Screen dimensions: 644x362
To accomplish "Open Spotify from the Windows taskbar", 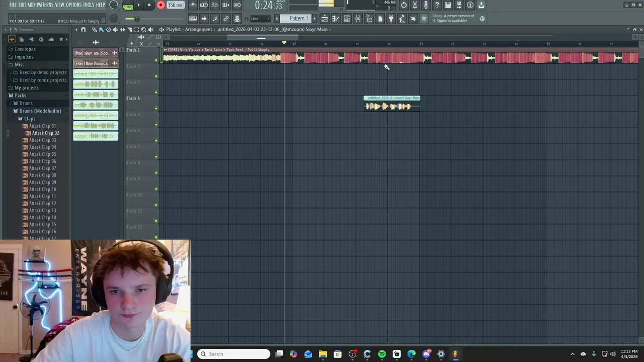I will (x=382, y=354).
